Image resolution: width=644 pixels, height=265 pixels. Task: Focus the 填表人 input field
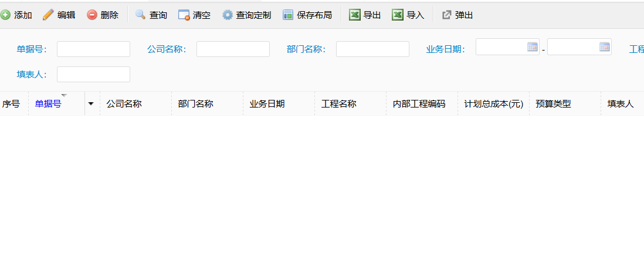click(x=94, y=75)
